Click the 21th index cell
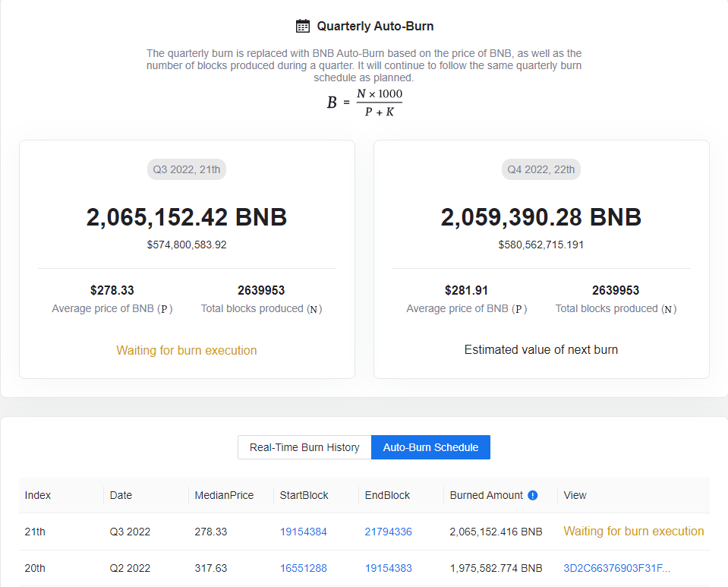The height and width of the screenshot is (587, 728). (x=35, y=532)
